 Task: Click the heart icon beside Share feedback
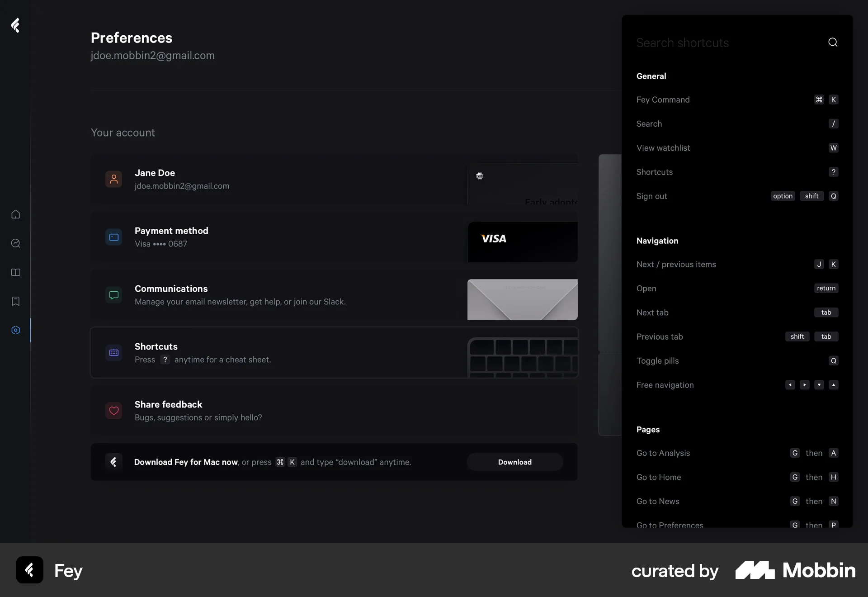113,411
